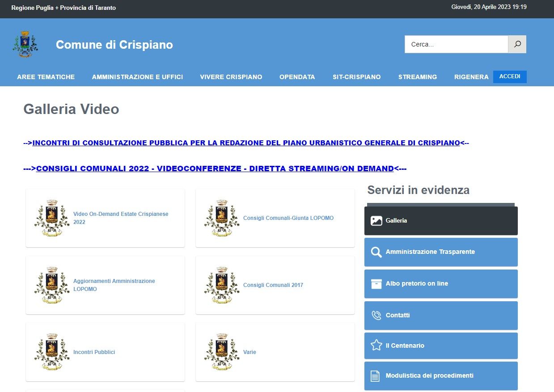Open the Aree Tematiche menu

(46, 77)
